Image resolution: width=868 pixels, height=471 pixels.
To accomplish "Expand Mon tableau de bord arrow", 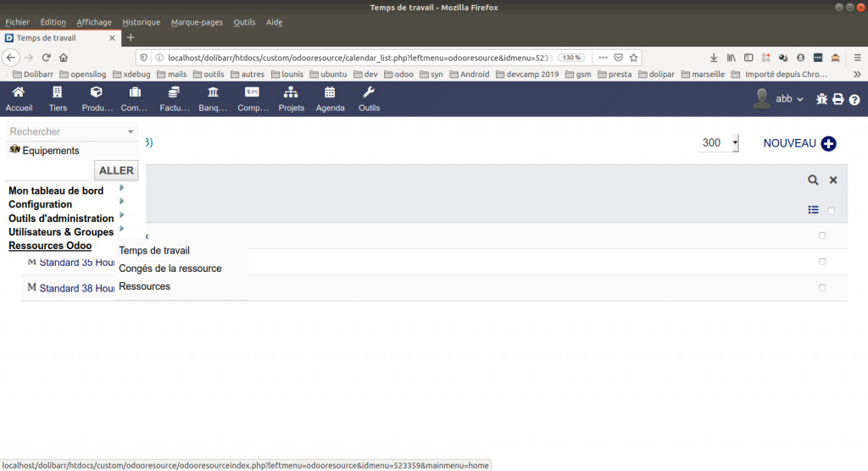I will click(x=122, y=187).
